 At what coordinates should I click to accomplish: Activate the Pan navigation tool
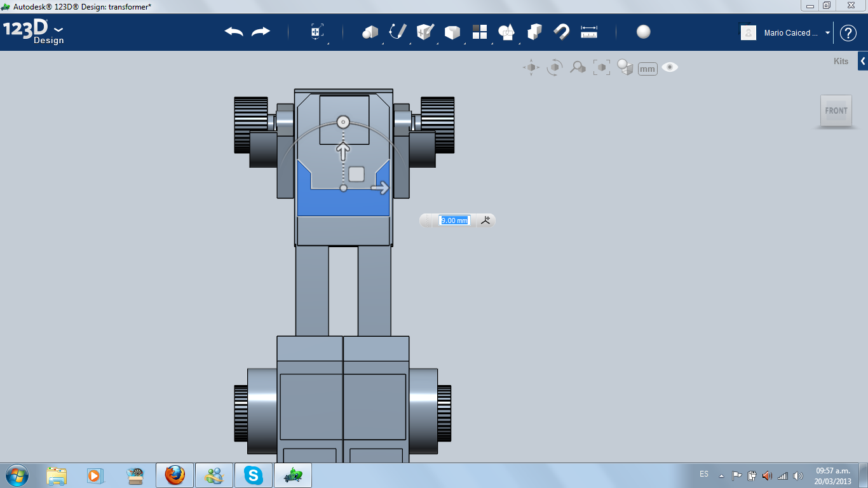click(x=531, y=67)
